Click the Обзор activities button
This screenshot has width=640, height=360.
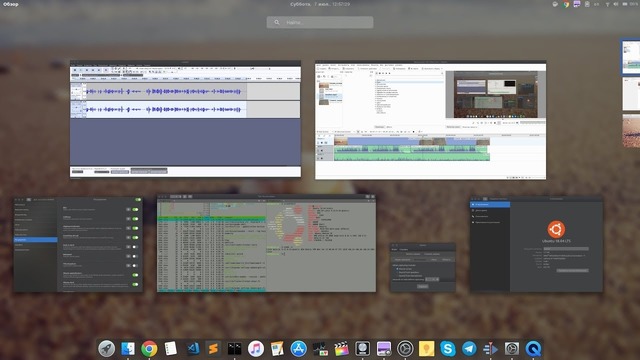tap(11, 4)
